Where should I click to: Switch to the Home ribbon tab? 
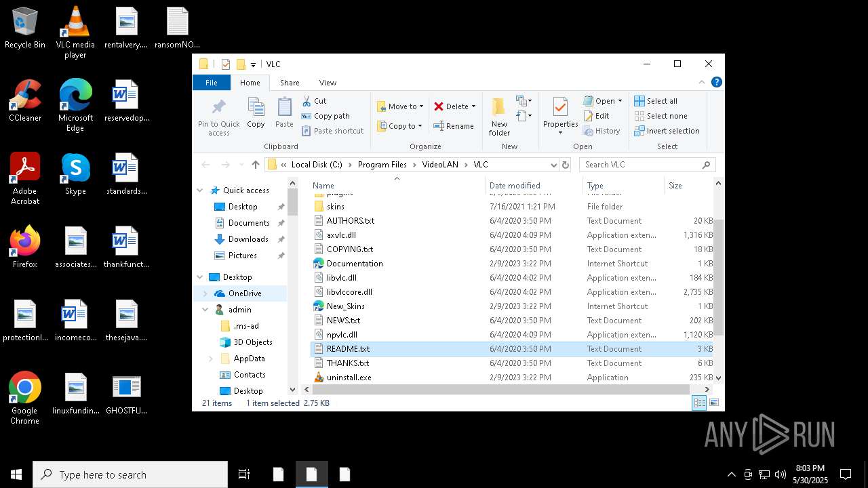pos(250,83)
